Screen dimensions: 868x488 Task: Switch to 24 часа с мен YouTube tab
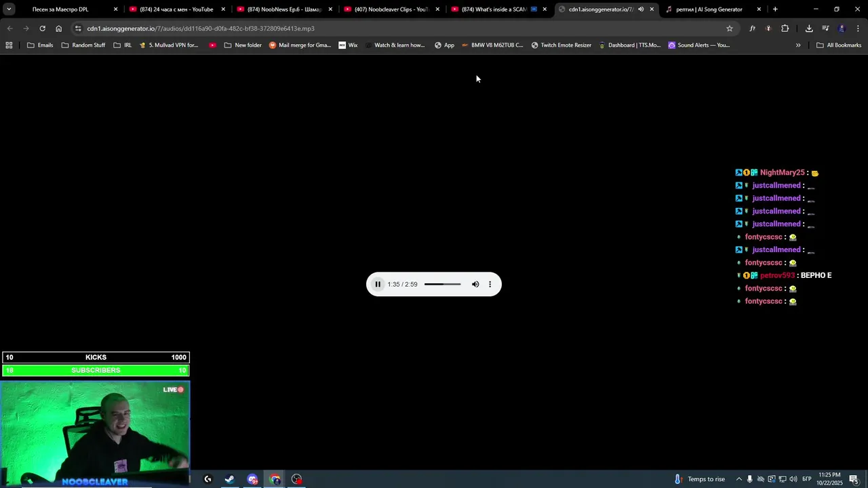click(176, 9)
